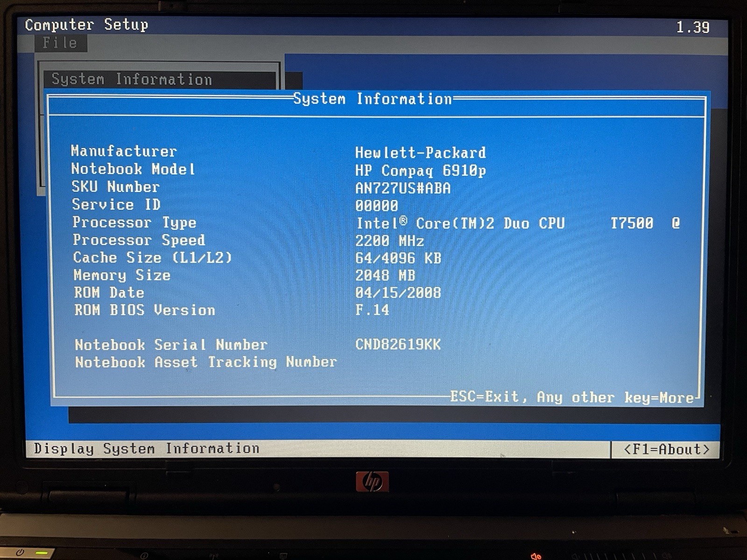The height and width of the screenshot is (560, 747).
Task: Click the ROM BIOS Version label
Action: pos(145,310)
